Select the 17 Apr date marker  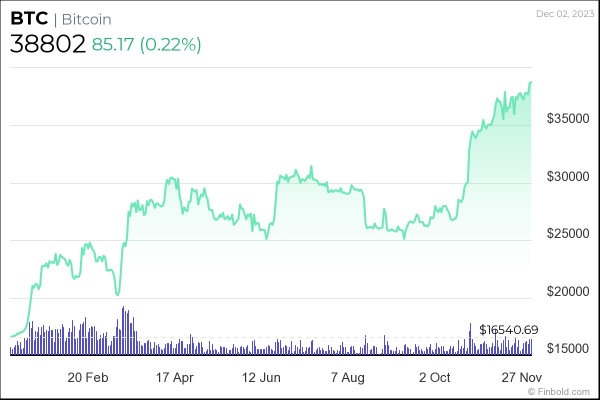point(176,378)
